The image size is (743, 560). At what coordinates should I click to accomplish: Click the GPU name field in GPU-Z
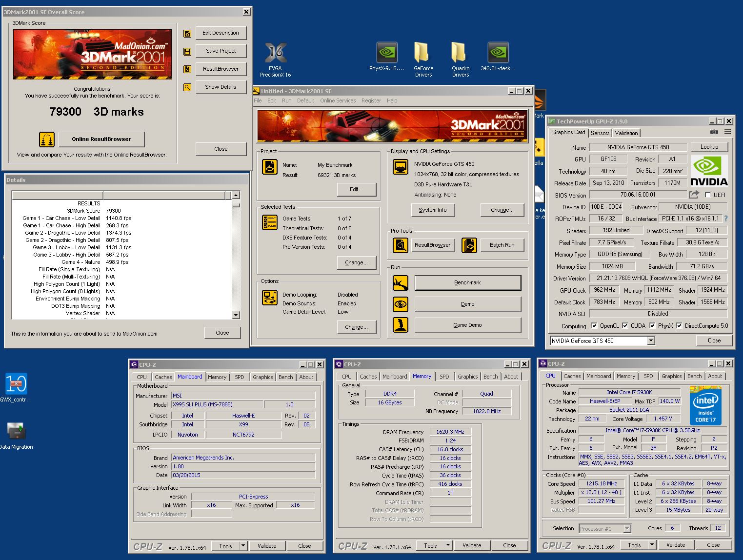click(638, 147)
